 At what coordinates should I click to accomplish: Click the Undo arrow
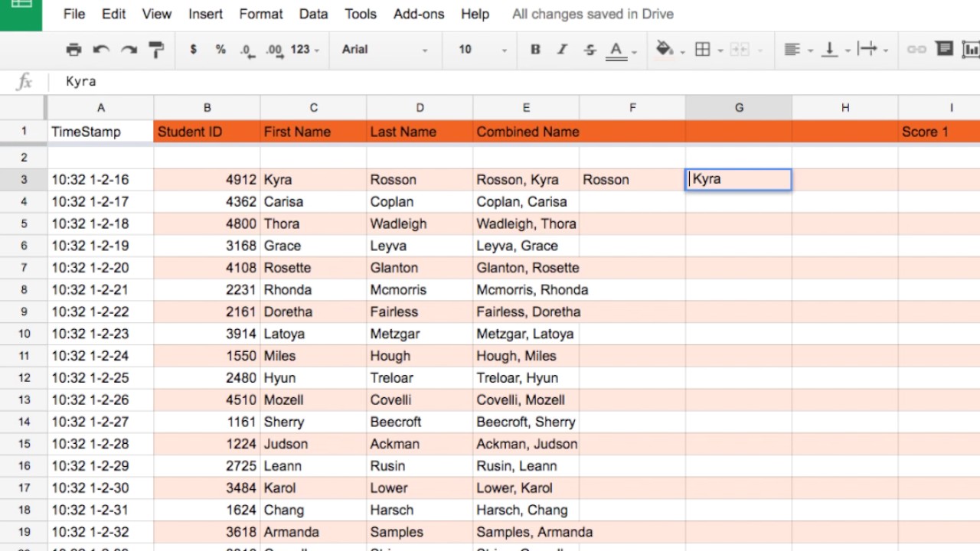click(x=101, y=50)
